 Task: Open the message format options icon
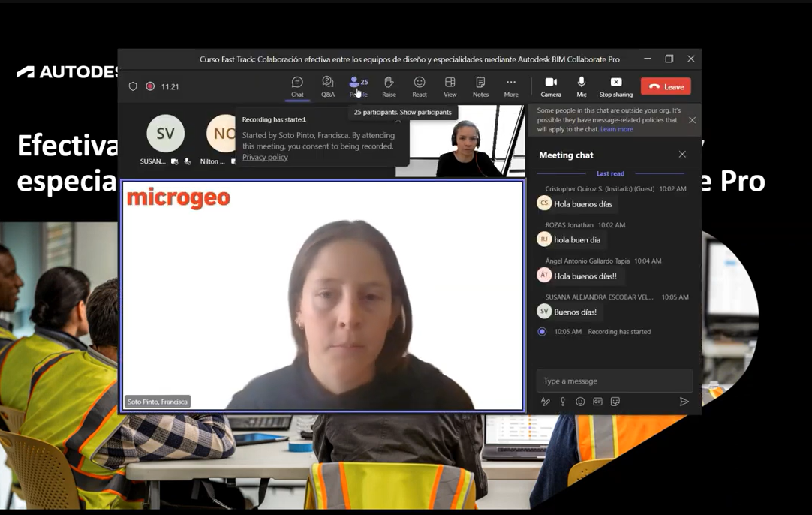(x=546, y=402)
